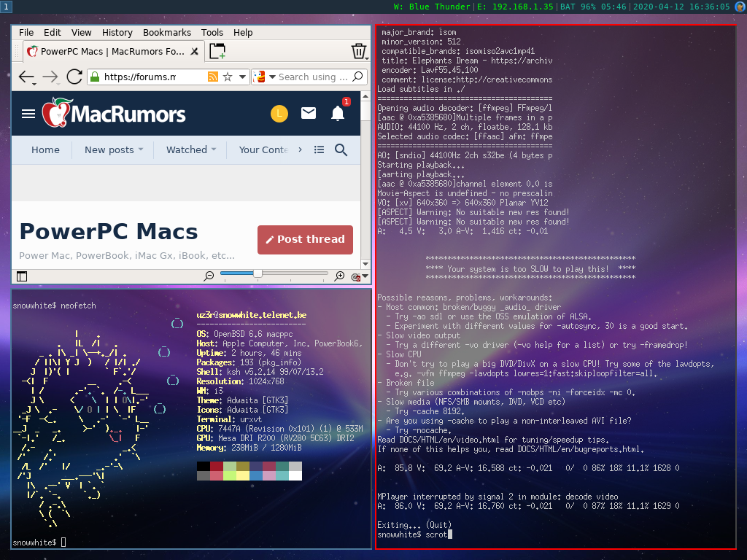Click the green padlock security icon
747x560 pixels.
[x=95, y=77]
